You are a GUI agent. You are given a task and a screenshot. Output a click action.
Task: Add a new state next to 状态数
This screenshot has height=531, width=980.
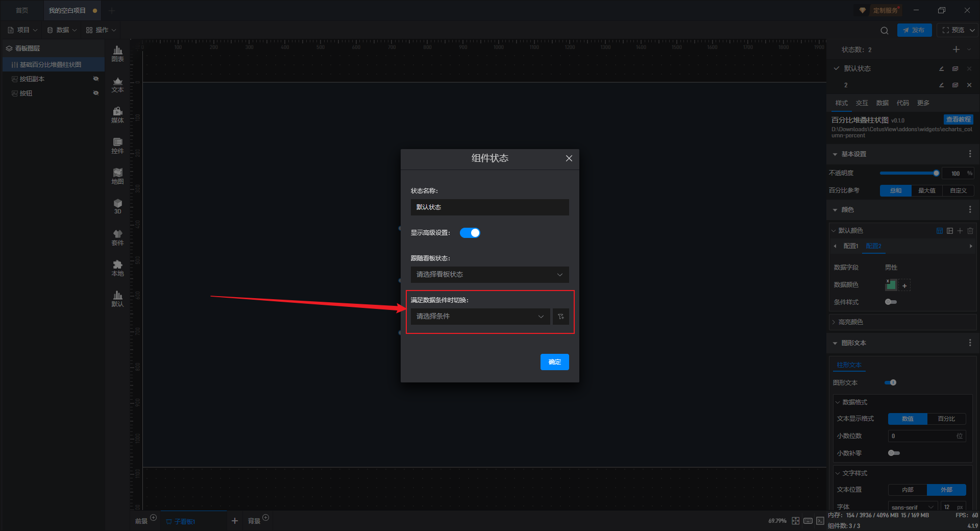956,50
